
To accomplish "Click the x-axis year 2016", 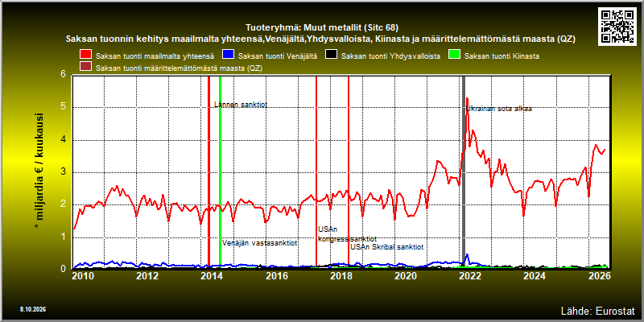I will (276, 276).
